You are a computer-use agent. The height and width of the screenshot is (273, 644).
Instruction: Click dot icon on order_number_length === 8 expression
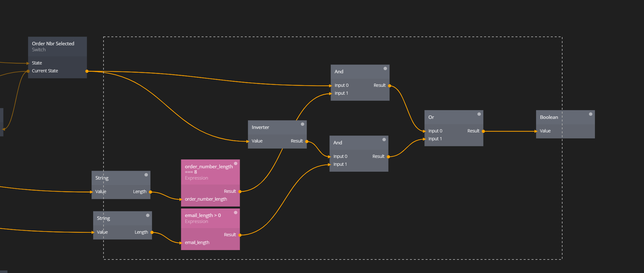(236, 164)
